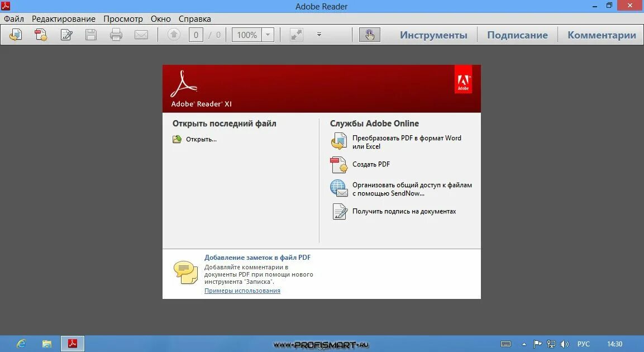Open the Редактирование menu
This screenshot has height=352, width=644.
(64, 19)
